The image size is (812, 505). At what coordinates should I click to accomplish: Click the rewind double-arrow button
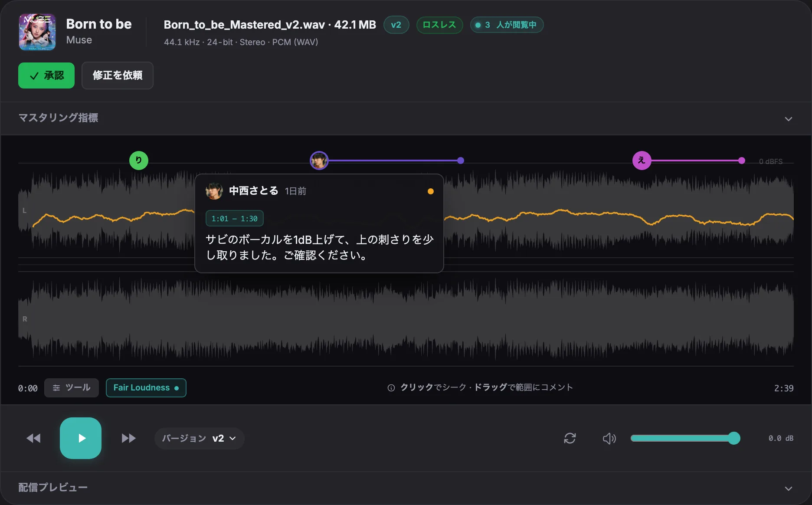pos(33,438)
